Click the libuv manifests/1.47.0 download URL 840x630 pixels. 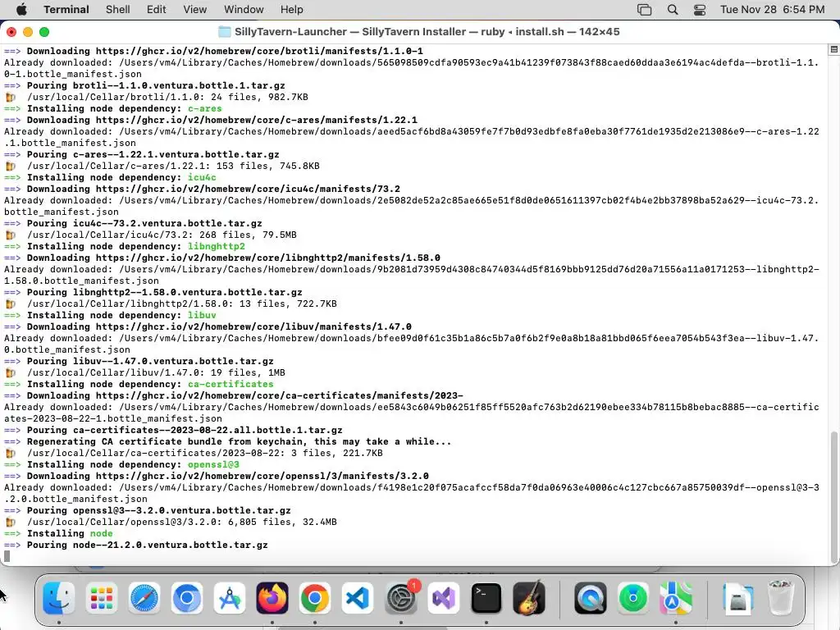254,326
